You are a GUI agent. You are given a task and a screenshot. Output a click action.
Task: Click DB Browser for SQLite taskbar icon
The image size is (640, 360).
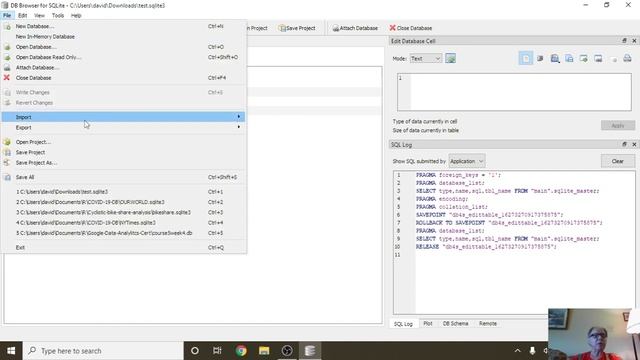coord(310,351)
